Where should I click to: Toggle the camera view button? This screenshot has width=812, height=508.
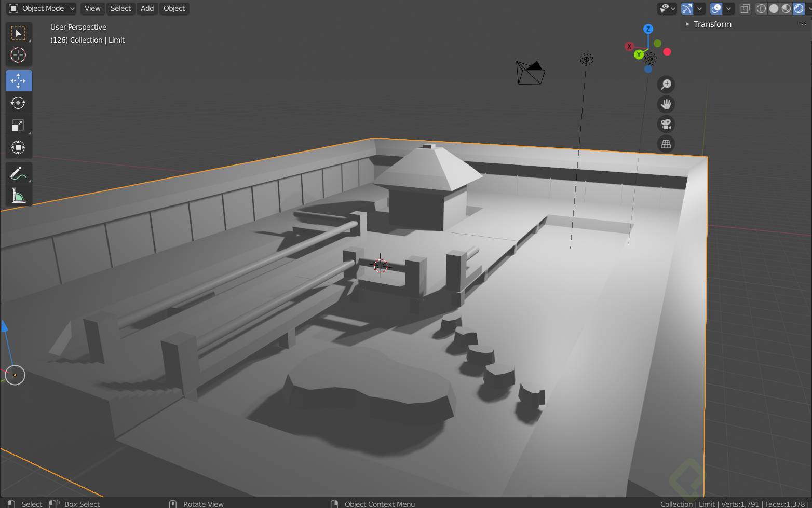click(x=666, y=124)
